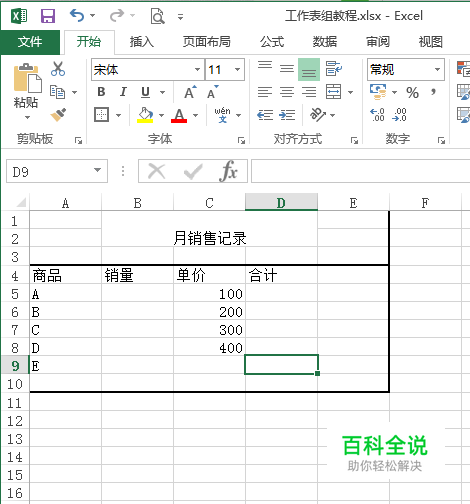
Task: Open the 数字 dialog launcher
Action: 441,141
